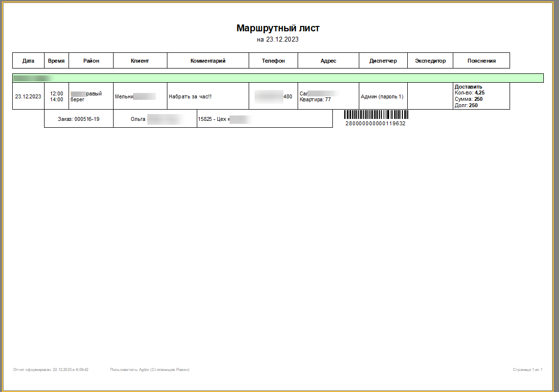The image size is (559, 392).
Task: Select the "Экспедитор" column header
Action: [430, 61]
